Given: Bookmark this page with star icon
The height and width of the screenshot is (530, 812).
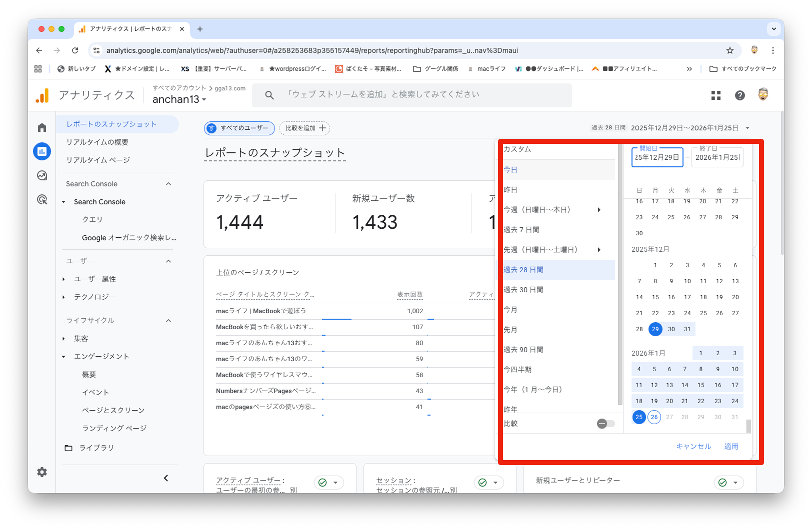Looking at the screenshot, I should pyautogui.click(x=730, y=50).
